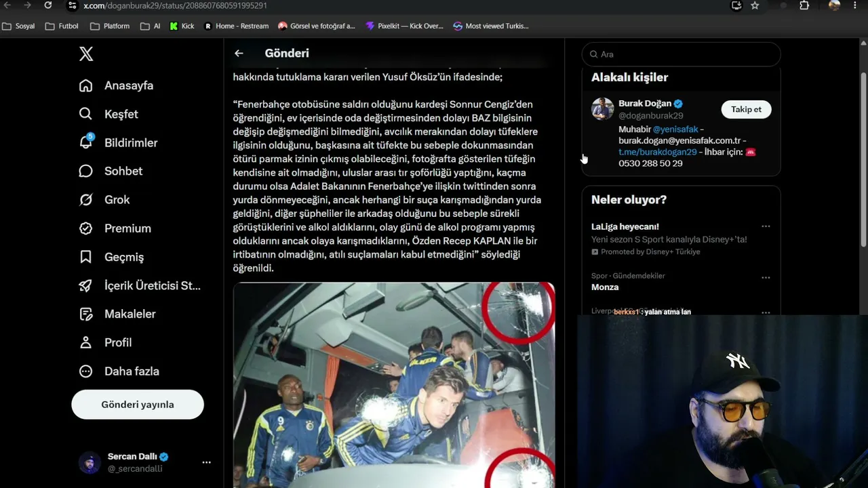Click the install app icon in address bar

pyautogui.click(x=736, y=5)
